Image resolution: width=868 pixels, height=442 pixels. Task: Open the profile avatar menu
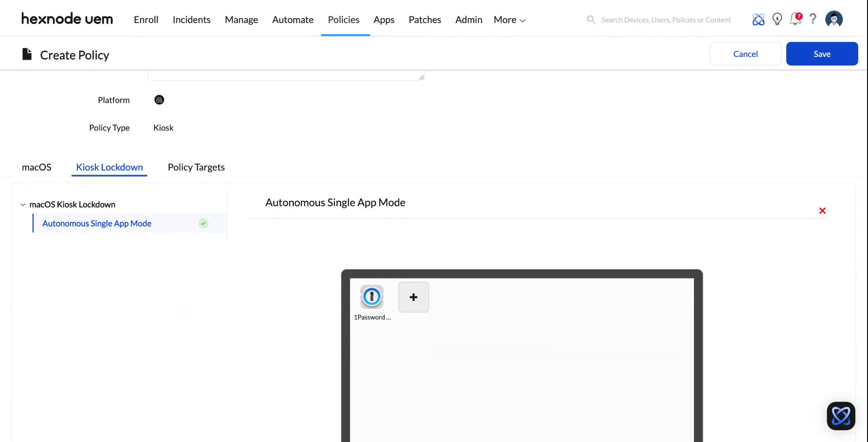coord(834,19)
